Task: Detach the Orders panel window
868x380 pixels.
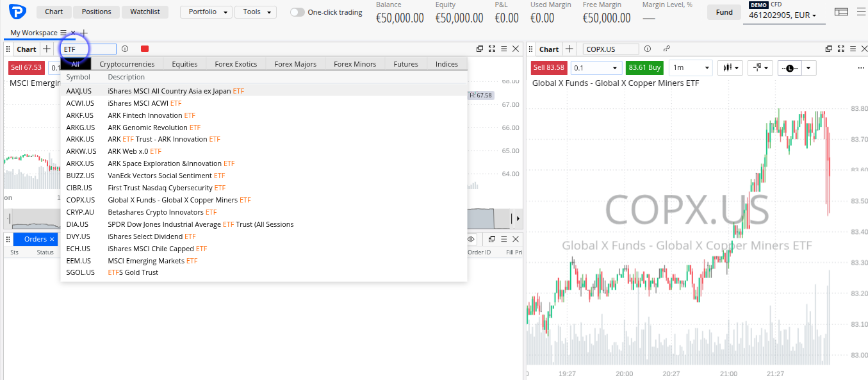Action: (x=492, y=239)
